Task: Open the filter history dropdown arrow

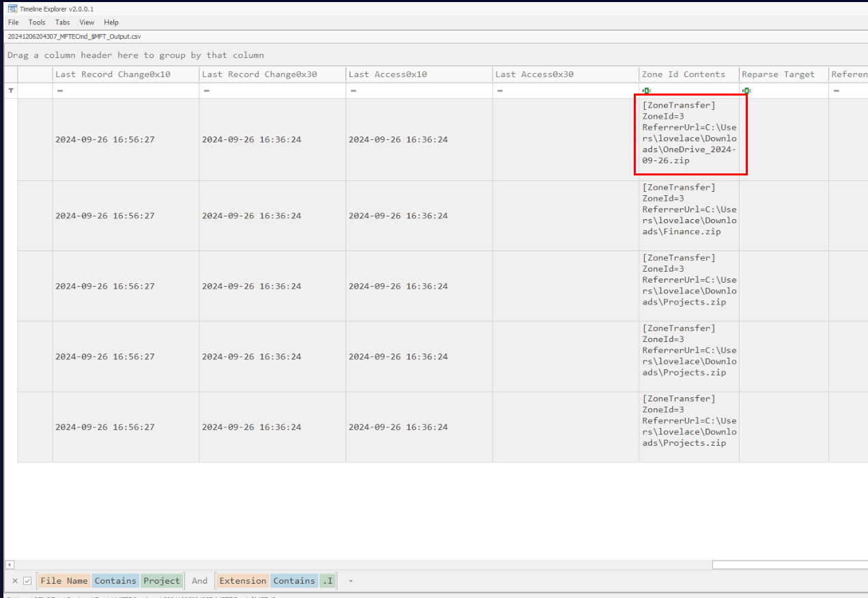Action: click(350, 581)
